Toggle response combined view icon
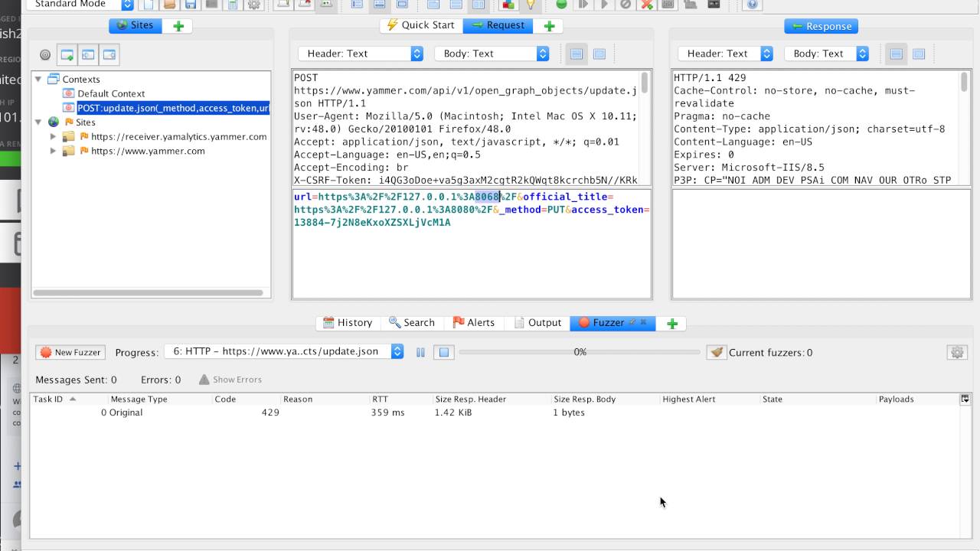Viewport: 980px width, 551px height. click(x=919, y=54)
